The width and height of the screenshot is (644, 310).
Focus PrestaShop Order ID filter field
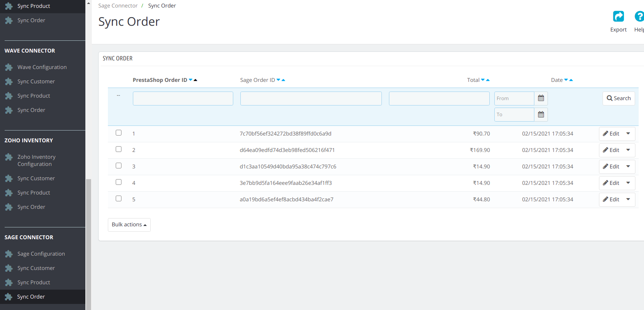click(x=183, y=98)
